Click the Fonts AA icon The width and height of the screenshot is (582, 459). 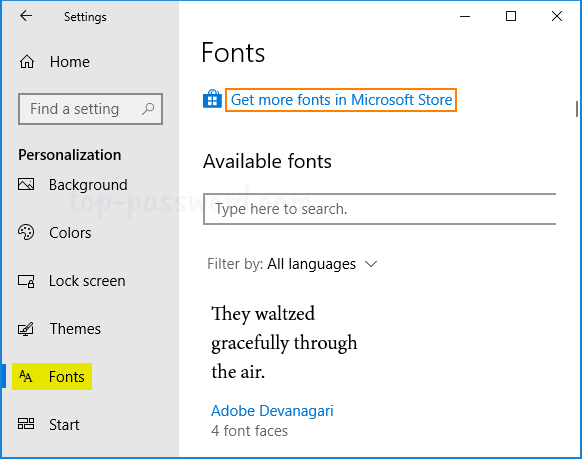pos(26,377)
